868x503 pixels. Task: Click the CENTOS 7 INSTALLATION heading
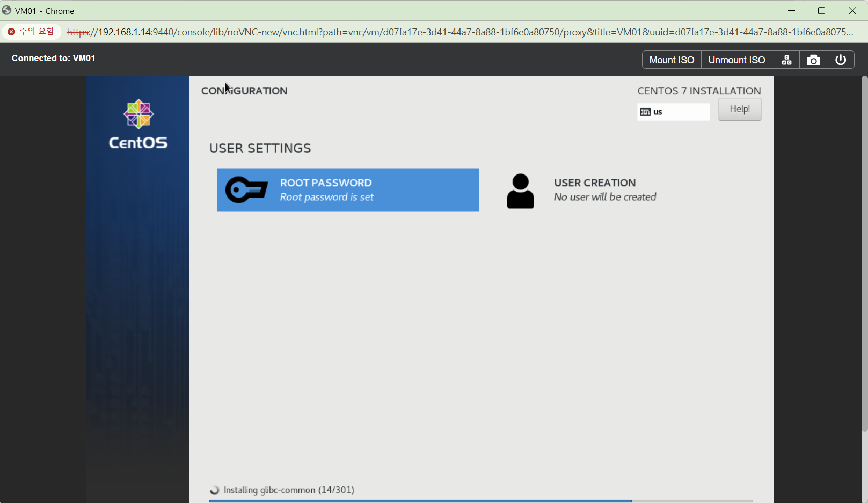tap(699, 91)
